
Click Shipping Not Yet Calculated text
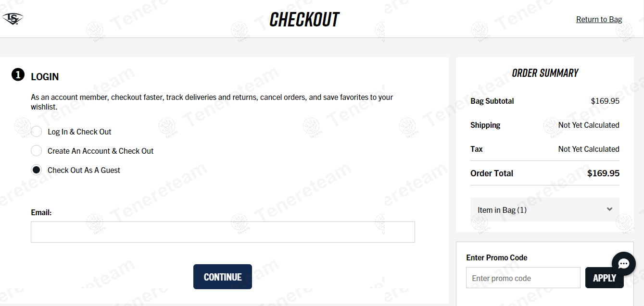coord(589,125)
